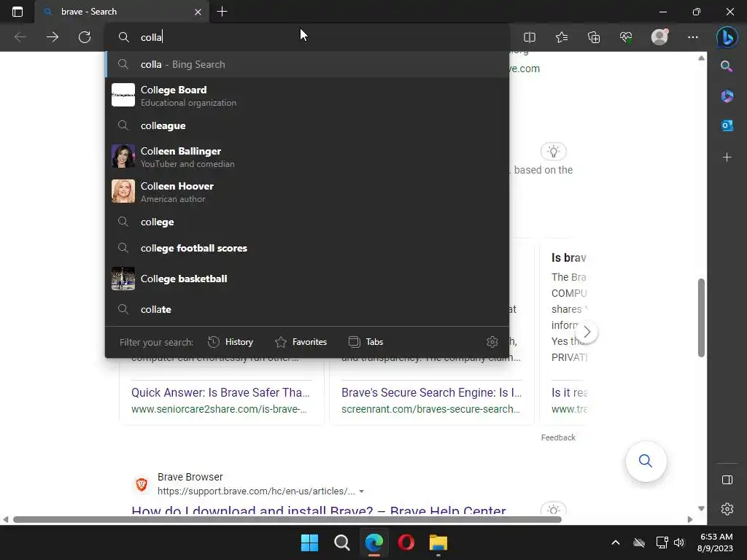Open 'Brave's Secure Search Engine' link
This screenshot has height=560, width=747.
(x=432, y=392)
